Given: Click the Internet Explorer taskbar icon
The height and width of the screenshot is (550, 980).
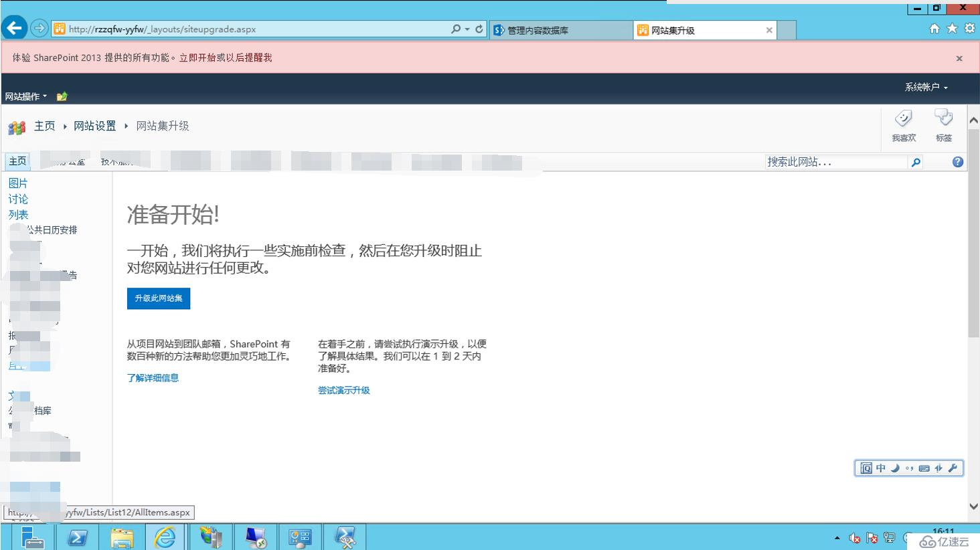Looking at the screenshot, I should point(165,537).
